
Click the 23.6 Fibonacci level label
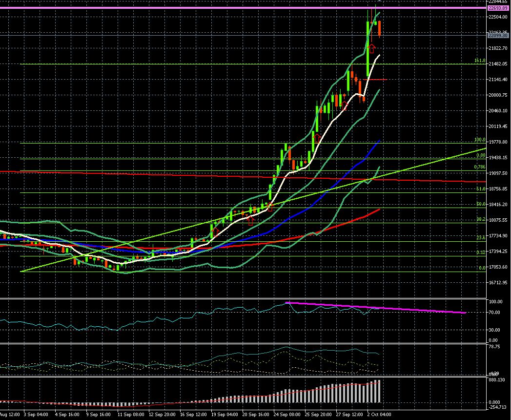[481, 238]
